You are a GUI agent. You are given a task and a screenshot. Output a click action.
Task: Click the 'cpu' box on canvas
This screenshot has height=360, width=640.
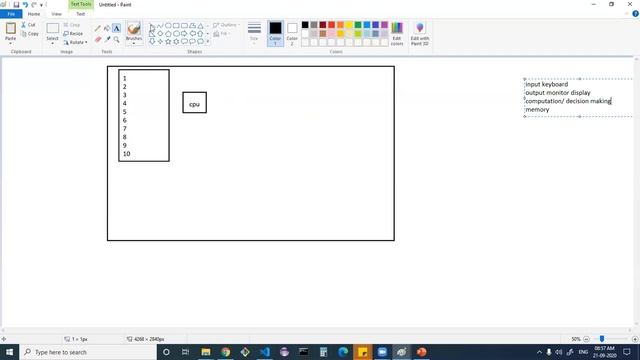coord(194,102)
